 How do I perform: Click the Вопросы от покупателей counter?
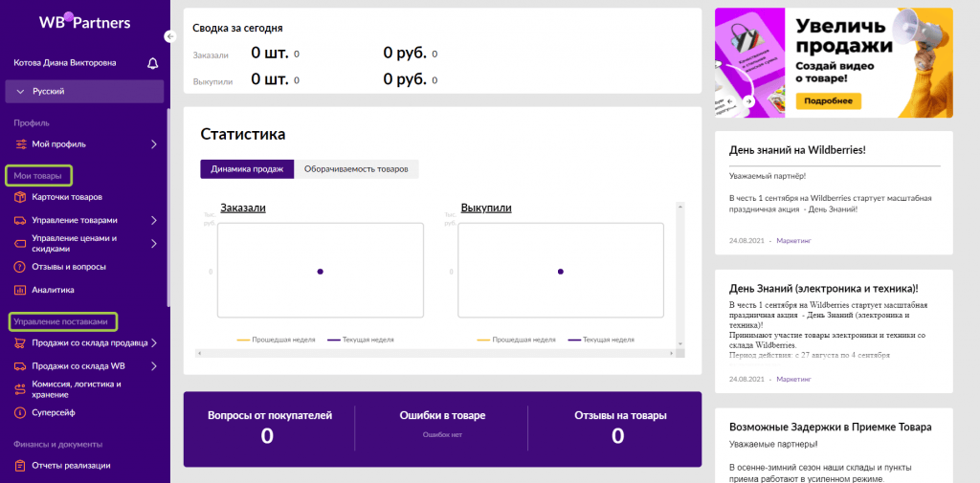[x=269, y=426]
